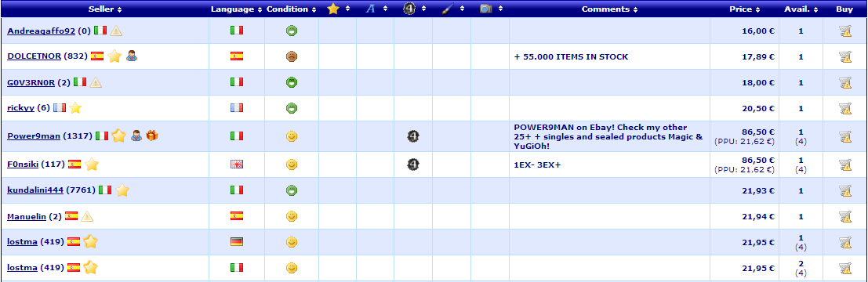Image resolution: width=868 pixels, height=282 pixels.
Task: Open the Power9man seller profile
Action: [33, 136]
